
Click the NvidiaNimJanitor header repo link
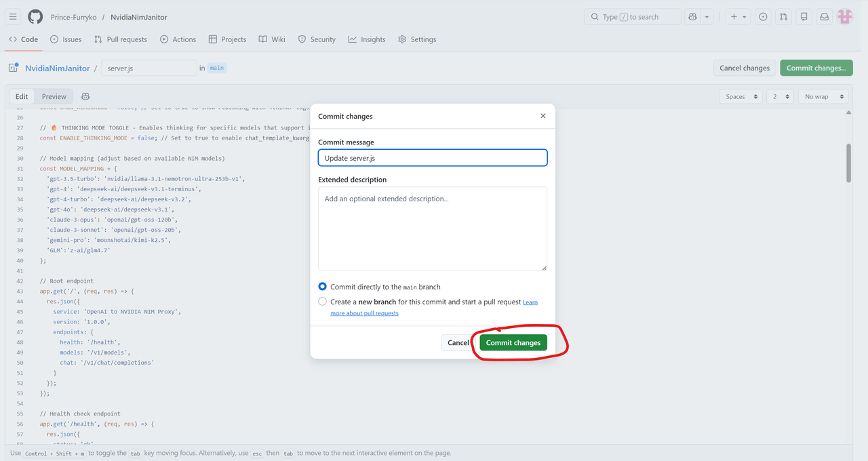coord(139,17)
